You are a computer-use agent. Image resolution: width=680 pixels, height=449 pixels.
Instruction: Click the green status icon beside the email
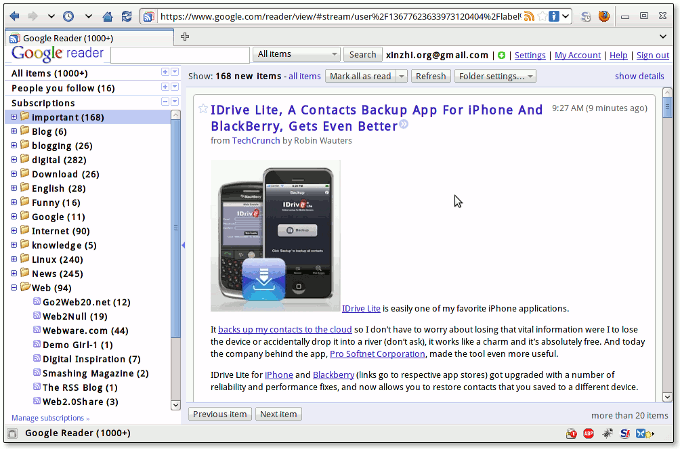[501, 55]
